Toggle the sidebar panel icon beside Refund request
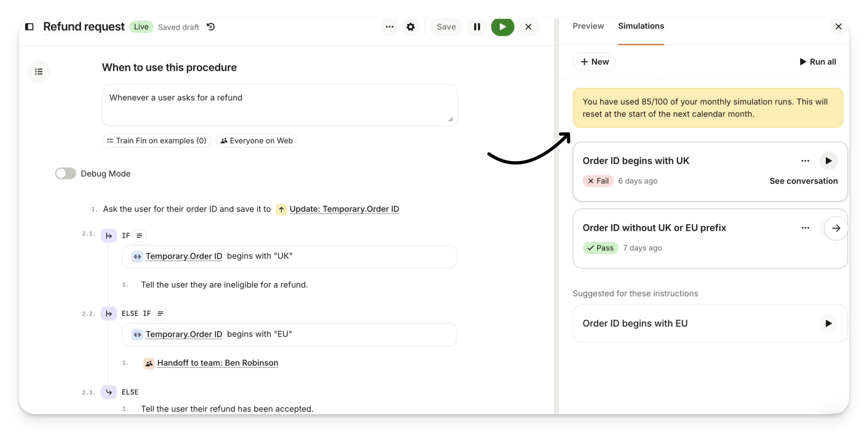 tap(29, 27)
